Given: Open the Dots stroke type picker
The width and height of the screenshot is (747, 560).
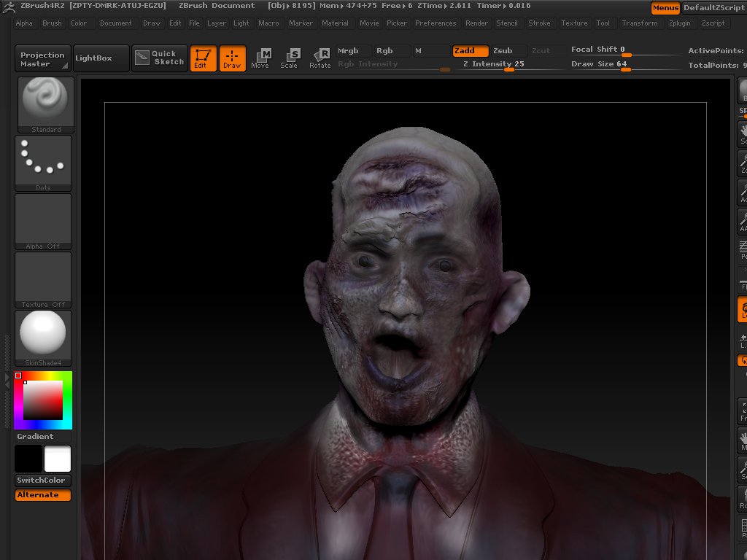Looking at the screenshot, I should coord(43,163).
